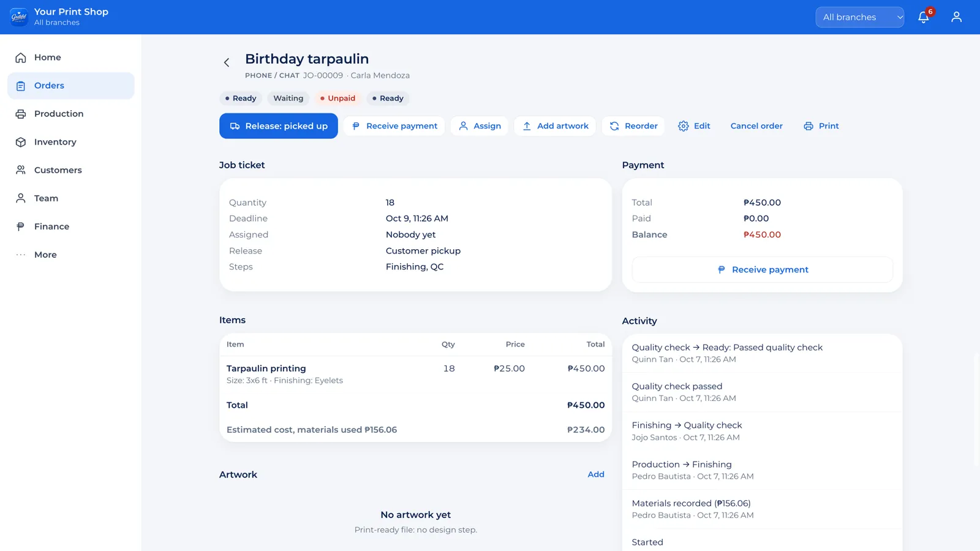
Task: Click the job order number JO-00009
Action: point(323,75)
